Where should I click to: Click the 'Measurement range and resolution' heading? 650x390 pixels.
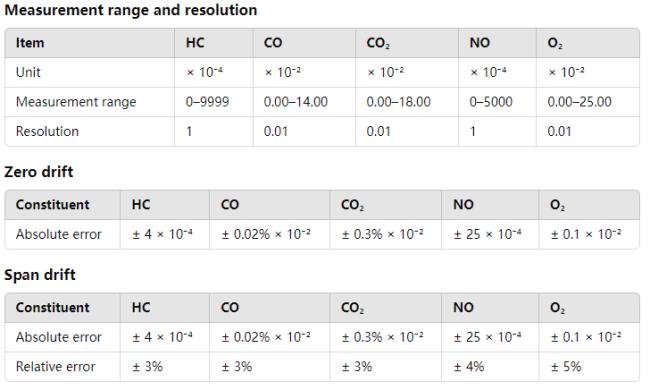coord(131,10)
